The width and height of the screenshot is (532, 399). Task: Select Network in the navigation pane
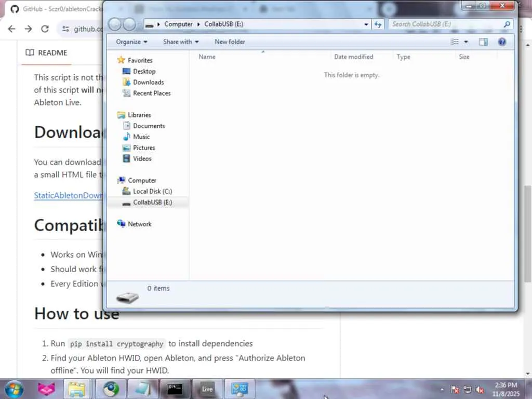tap(139, 224)
